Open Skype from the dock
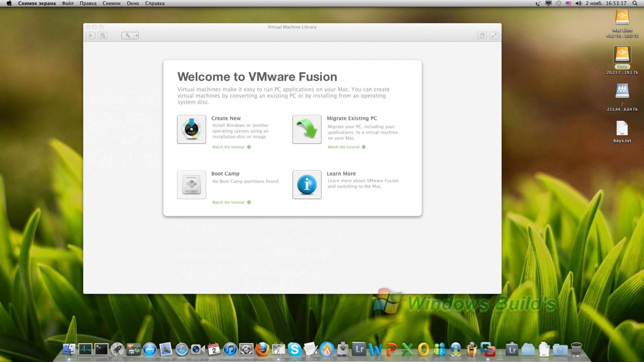The width and height of the screenshot is (644, 362). click(295, 349)
